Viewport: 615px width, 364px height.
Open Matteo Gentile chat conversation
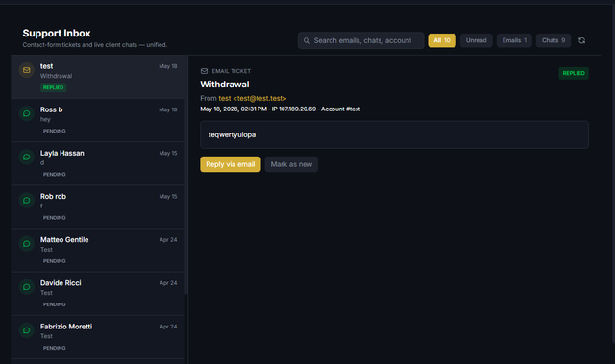[x=98, y=251]
